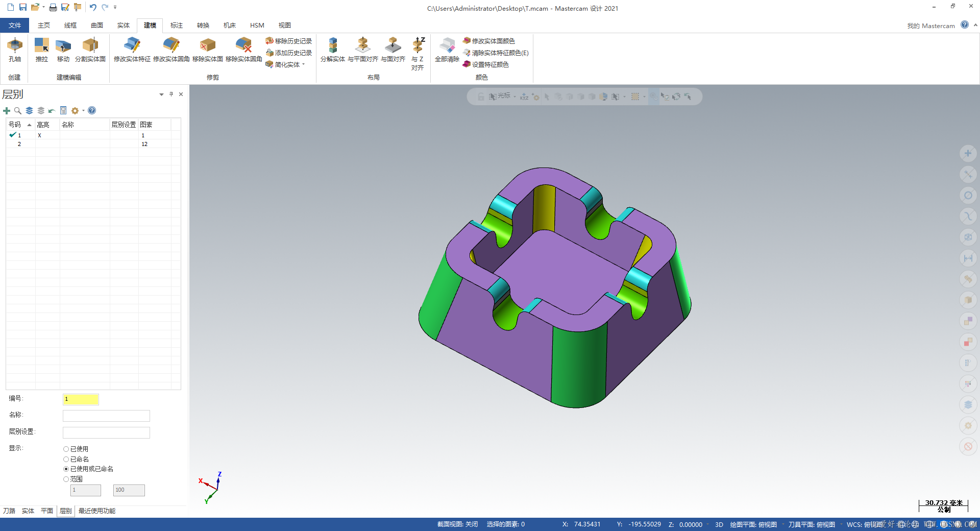The image size is (980, 531).
Task: Expand the gear settings dropdown in level toolbar
Action: pos(83,111)
